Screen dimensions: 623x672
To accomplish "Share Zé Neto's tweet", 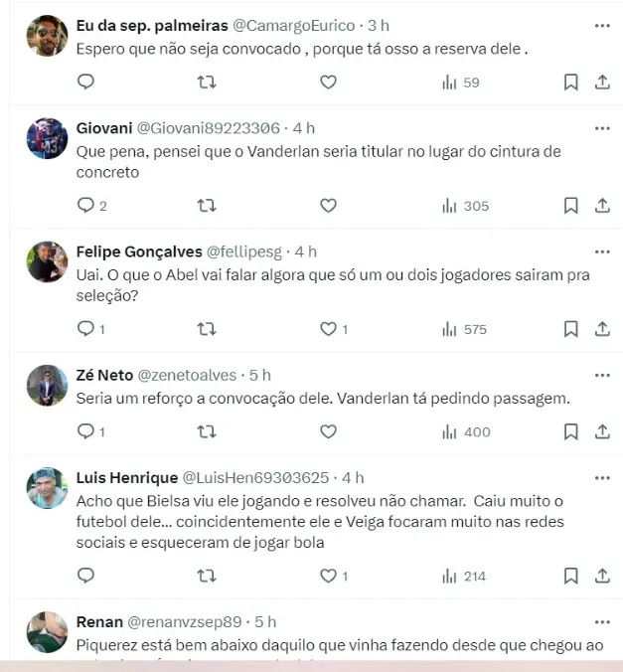I will coord(602,431).
